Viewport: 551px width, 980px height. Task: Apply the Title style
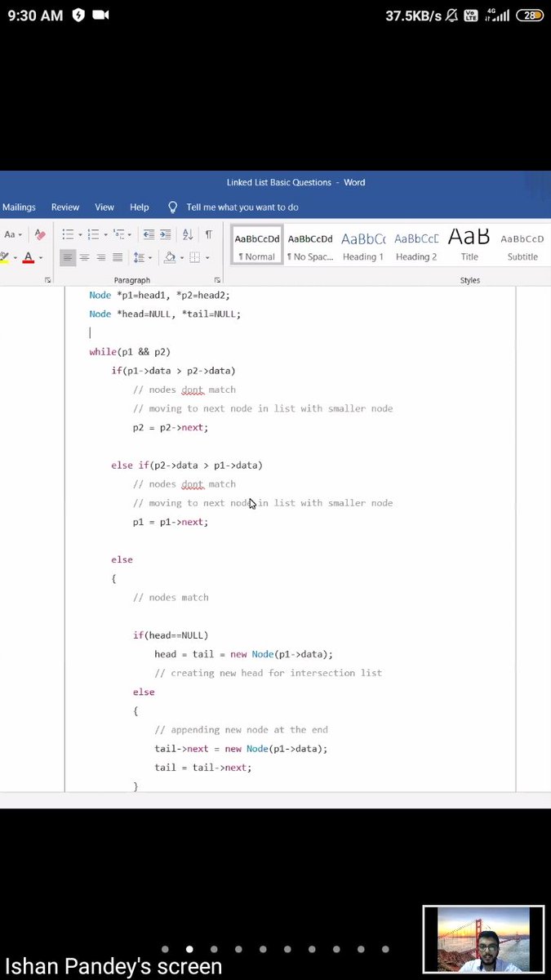coord(469,246)
